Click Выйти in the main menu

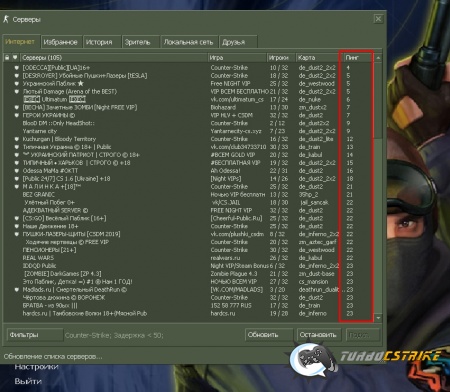28,381
